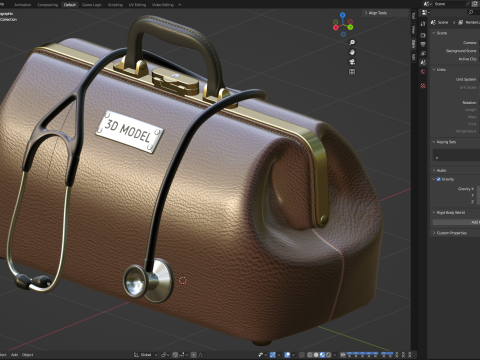Image resolution: width=480 pixels, height=360 pixels.
Task: Click the pan hand icon in viewport
Action: pyautogui.click(x=352, y=52)
